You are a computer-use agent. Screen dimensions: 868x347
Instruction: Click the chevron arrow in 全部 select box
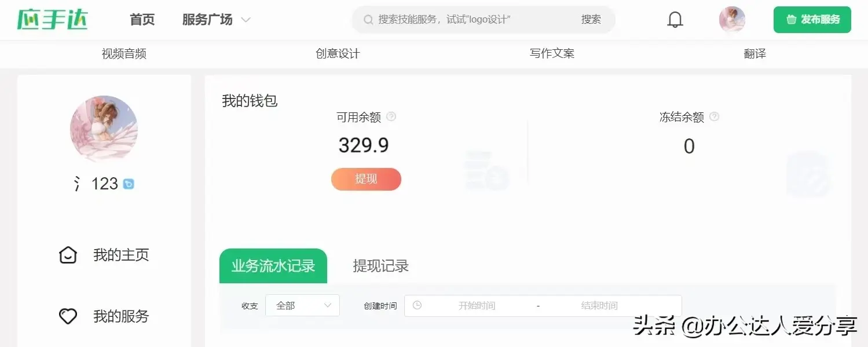[328, 305]
